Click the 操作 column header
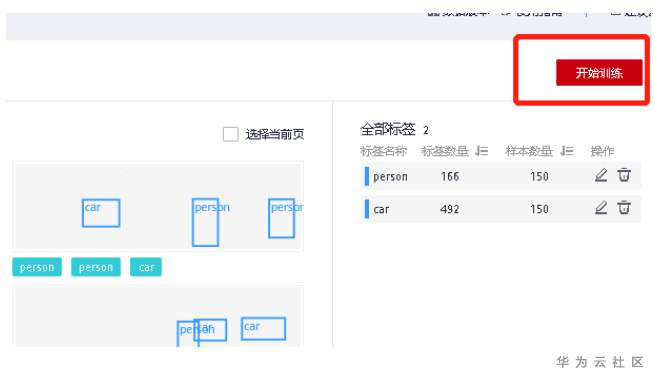Viewport: 654px width, 384px height. [x=602, y=151]
